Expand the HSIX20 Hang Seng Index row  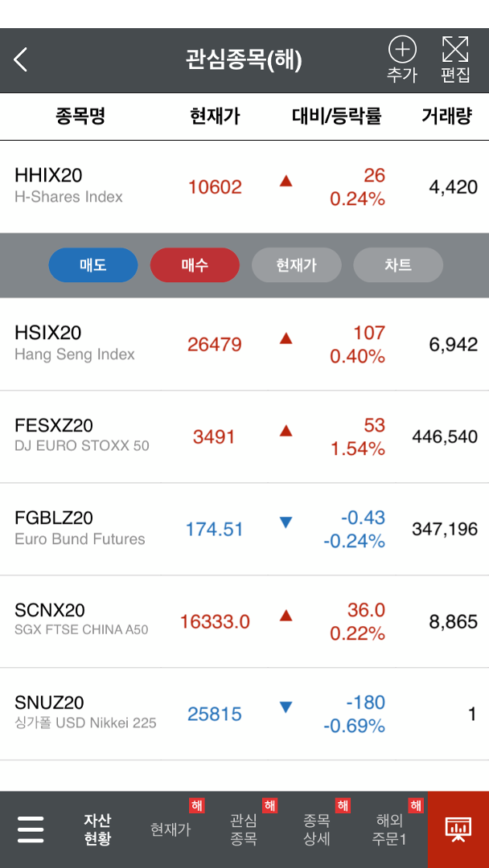pos(244,344)
